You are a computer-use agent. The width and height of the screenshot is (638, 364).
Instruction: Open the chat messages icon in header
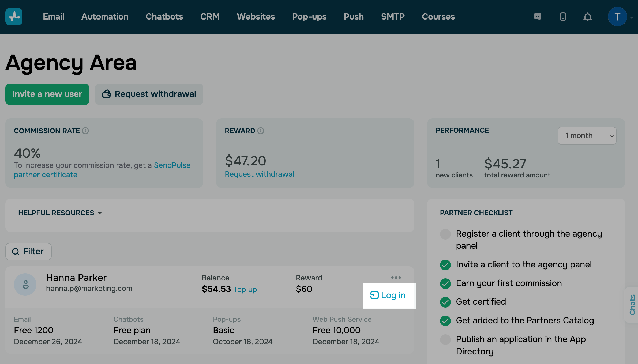pos(537,17)
